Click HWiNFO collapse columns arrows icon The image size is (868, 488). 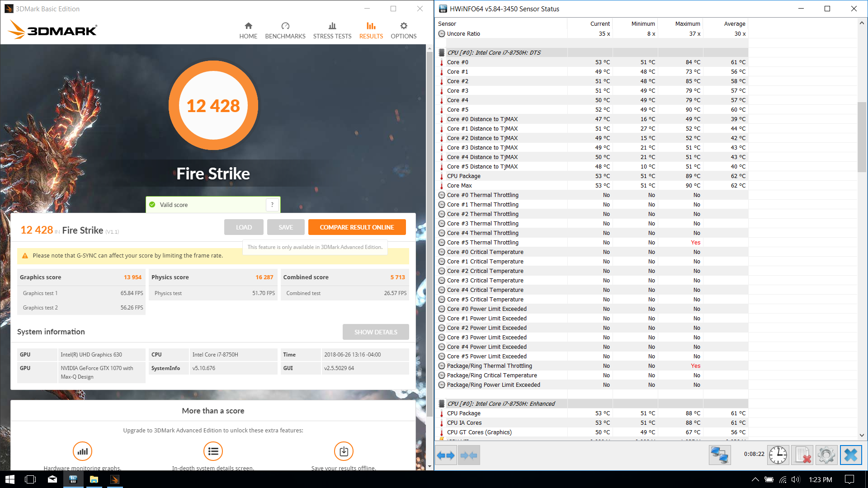[x=469, y=455]
